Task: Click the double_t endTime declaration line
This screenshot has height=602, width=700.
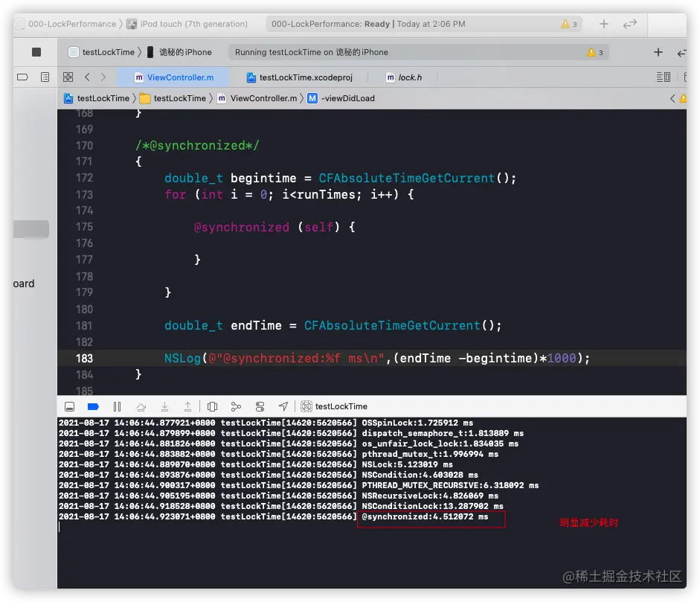Action: tap(333, 326)
